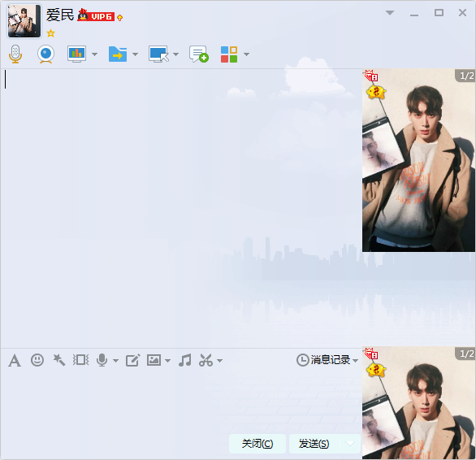Send a window shake nudge

pyautogui.click(x=80, y=360)
